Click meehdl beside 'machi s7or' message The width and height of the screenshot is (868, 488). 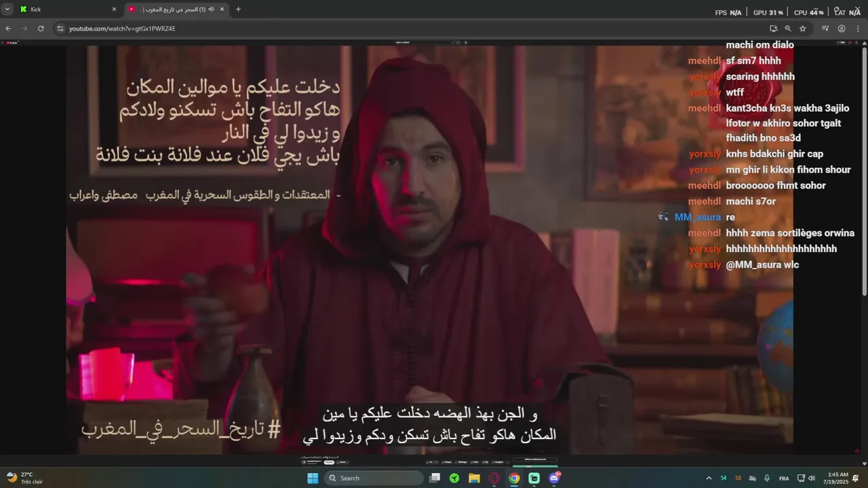[705, 201]
